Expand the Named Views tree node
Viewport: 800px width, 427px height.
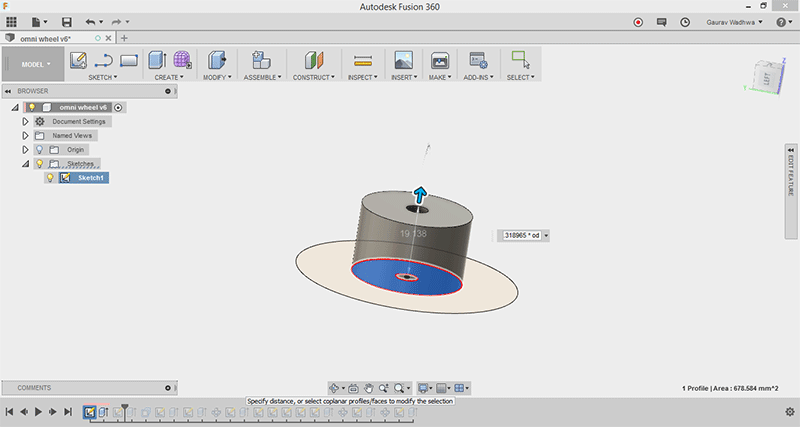tap(25, 135)
